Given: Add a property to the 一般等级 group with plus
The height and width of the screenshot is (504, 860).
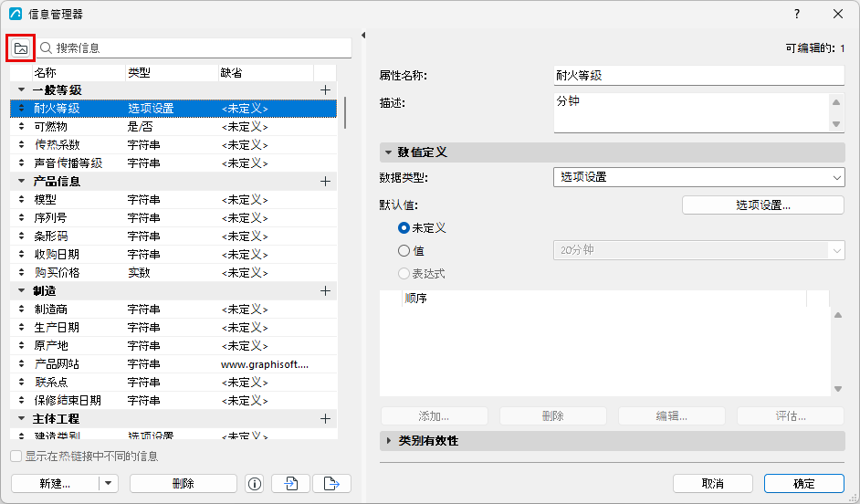Looking at the screenshot, I should 325,90.
